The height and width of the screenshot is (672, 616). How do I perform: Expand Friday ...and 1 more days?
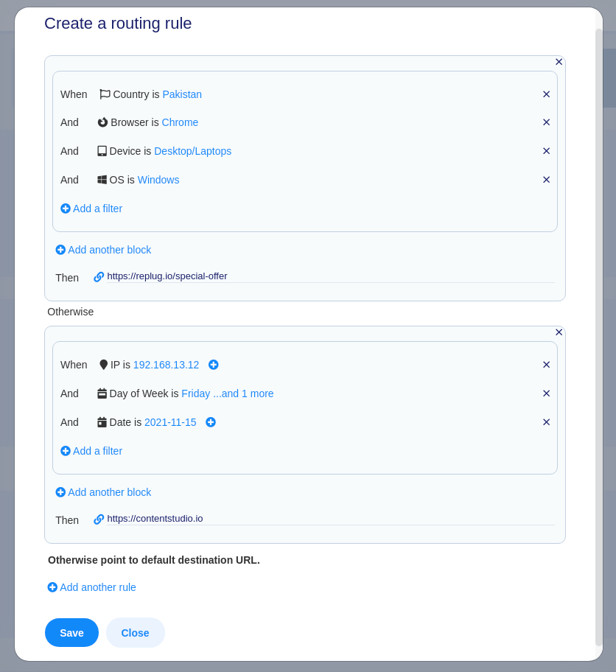(227, 393)
